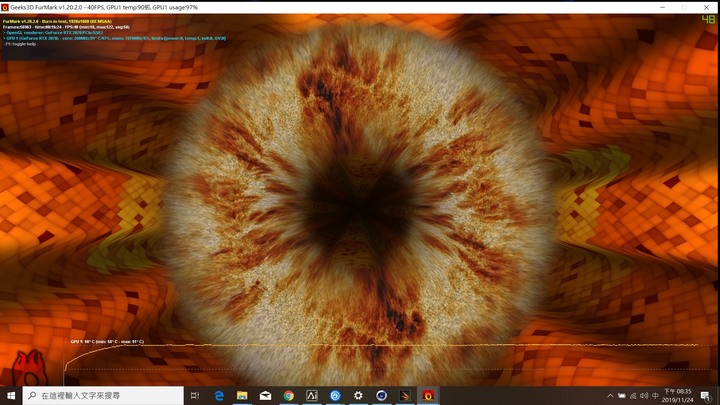Close the FurMark window

click(706, 7)
